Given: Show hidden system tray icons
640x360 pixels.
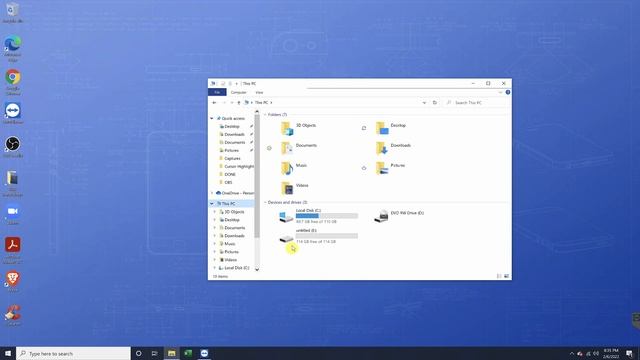Looking at the screenshot, I should [x=571, y=353].
